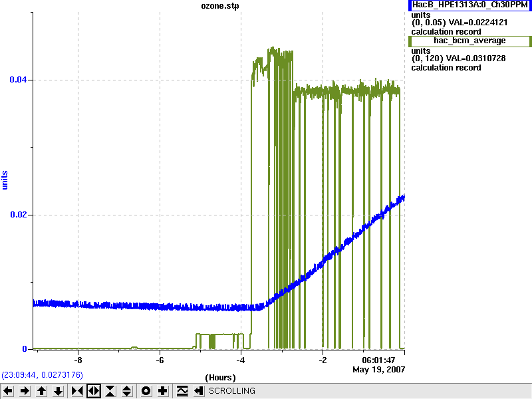
Task: Pan the plot right with right-arrow button
Action: point(25,391)
